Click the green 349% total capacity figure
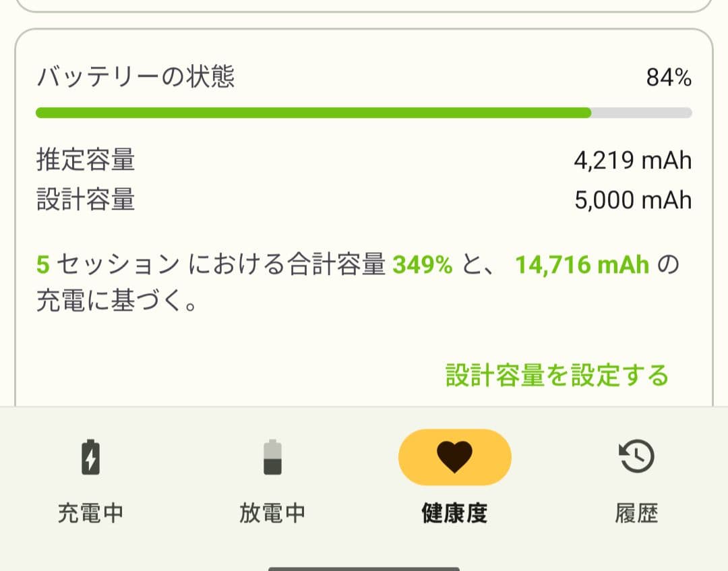 coord(424,264)
